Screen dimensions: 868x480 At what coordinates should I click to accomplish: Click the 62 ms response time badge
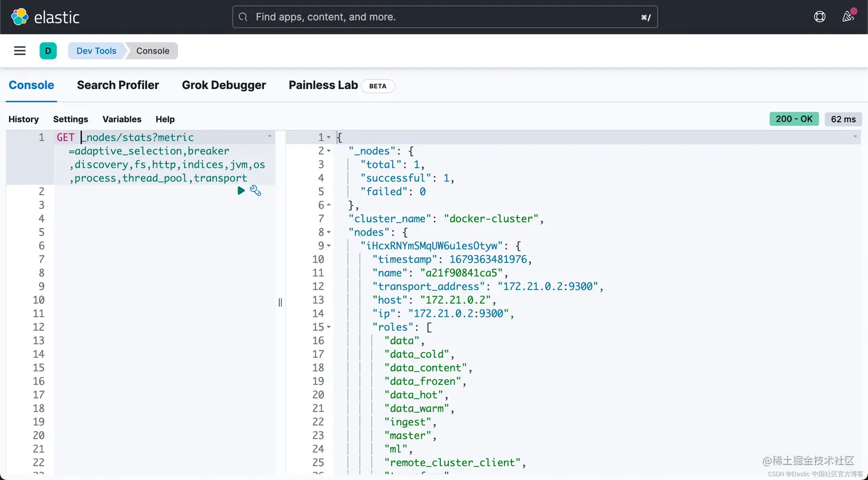coord(843,119)
